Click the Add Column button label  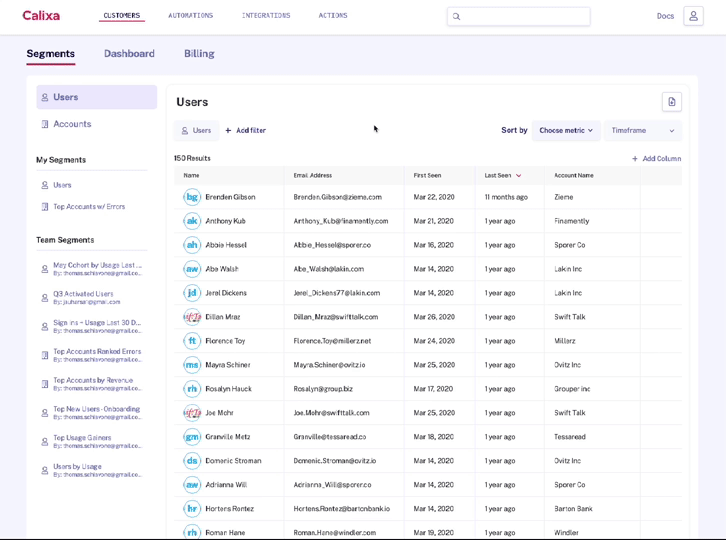[x=662, y=159]
